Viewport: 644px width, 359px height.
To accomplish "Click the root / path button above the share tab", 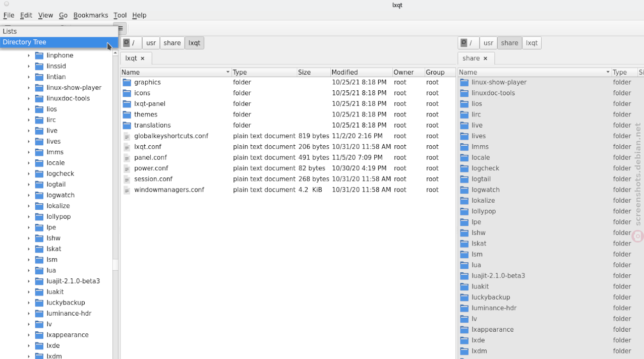I will 469,43.
